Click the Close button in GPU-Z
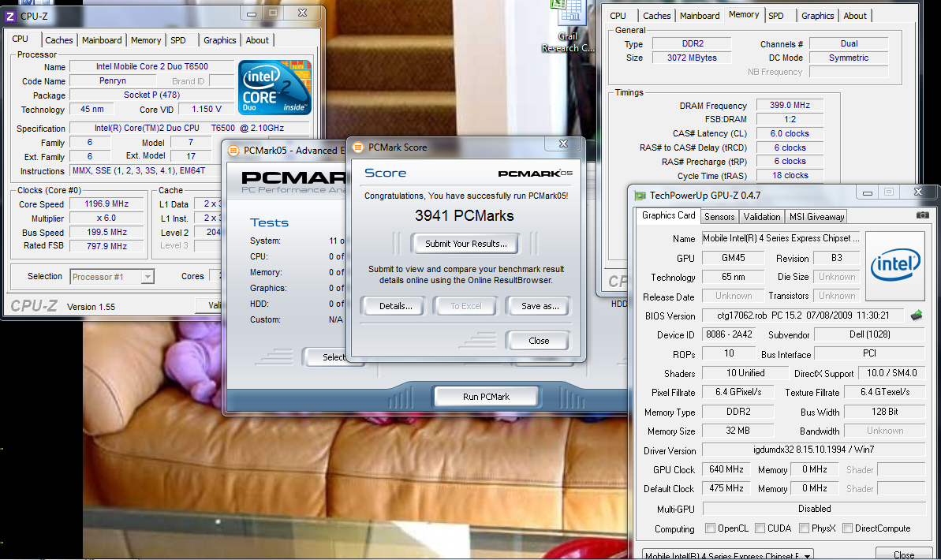Viewport: 941px width, 560px height. click(x=904, y=554)
